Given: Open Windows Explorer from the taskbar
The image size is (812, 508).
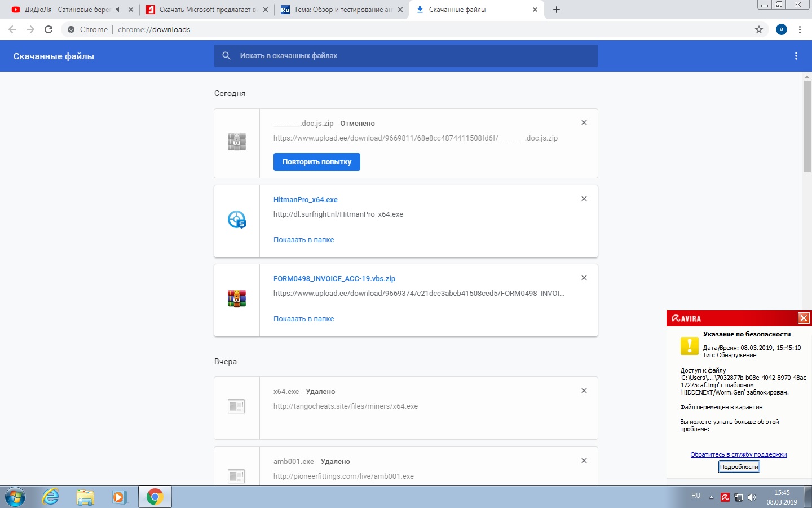Looking at the screenshot, I should tap(85, 497).
